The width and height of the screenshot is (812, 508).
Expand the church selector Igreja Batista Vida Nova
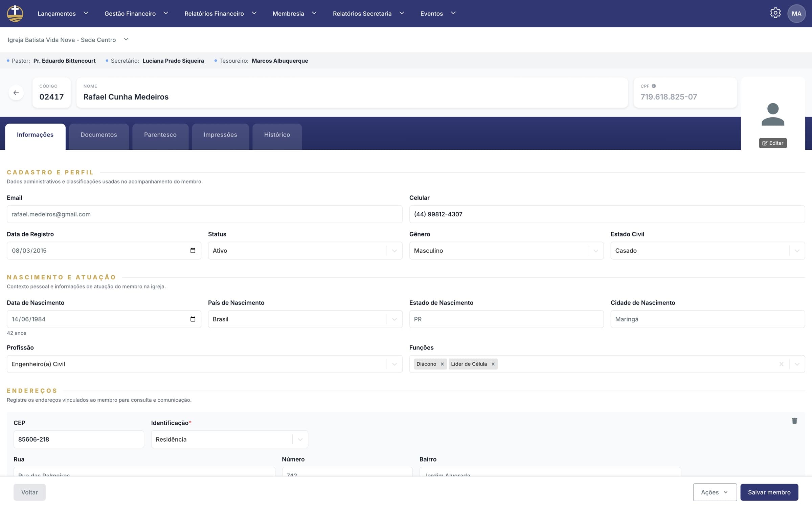(x=68, y=40)
